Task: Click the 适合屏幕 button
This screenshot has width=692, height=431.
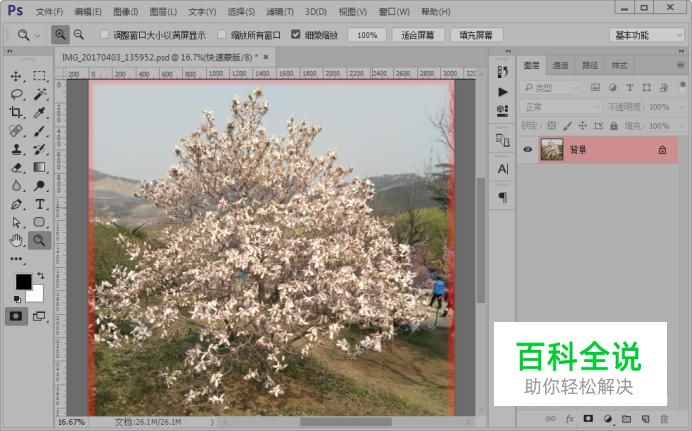Action: click(416, 34)
